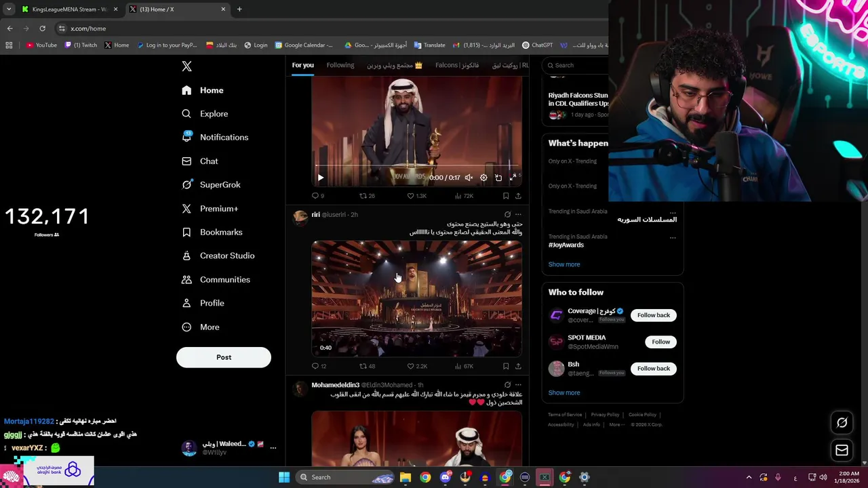Open more options on riri's post
This screenshot has height=488, width=868.
pos(518,214)
